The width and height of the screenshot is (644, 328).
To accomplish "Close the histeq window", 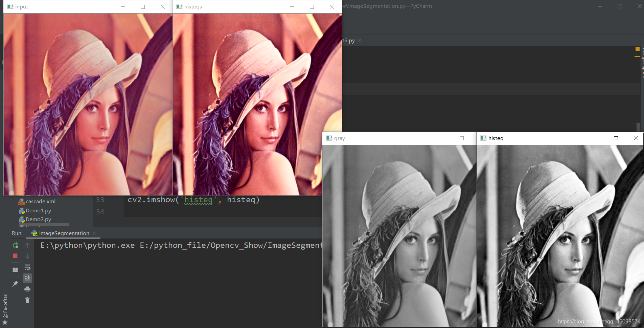I will pos(636,138).
